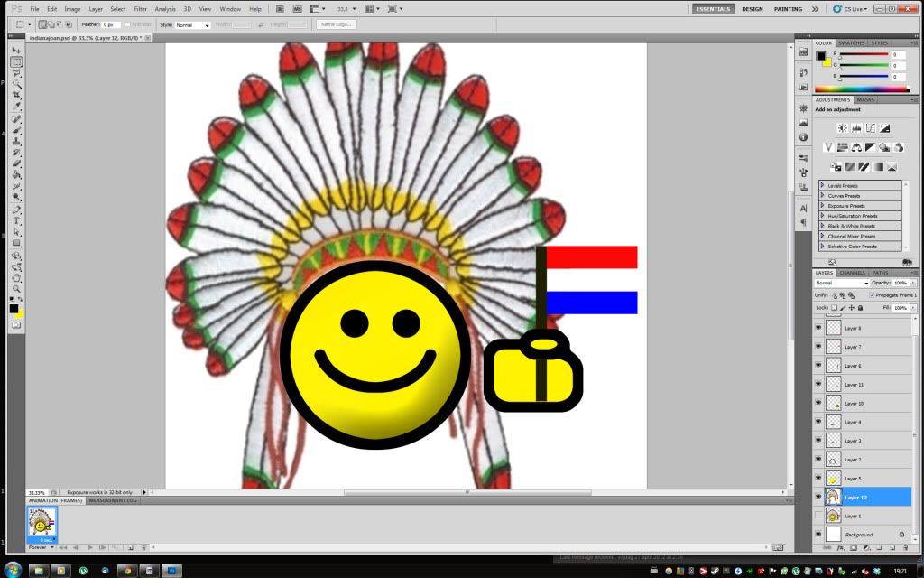The height and width of the screenshot is (578, 924).
Task: Switch to the Swatches tab
Action: (x=851, y=43)
